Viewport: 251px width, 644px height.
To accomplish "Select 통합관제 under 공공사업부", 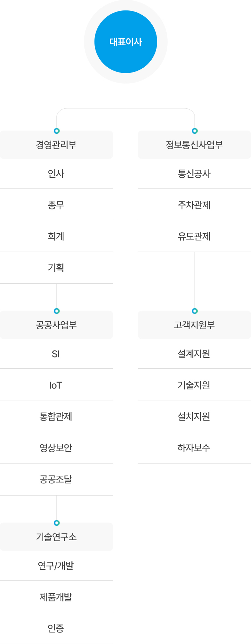I will click(x=56, y=416).
